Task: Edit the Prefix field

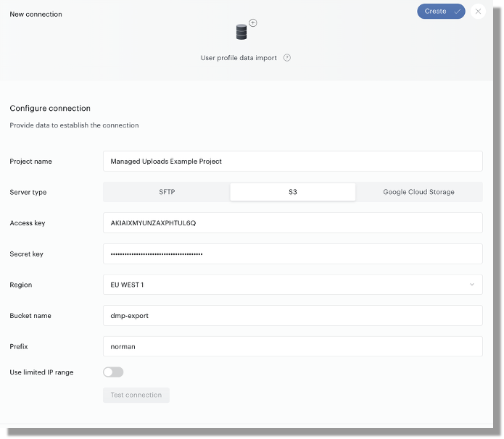Action: pyautogui.click(x=292, y=346)
